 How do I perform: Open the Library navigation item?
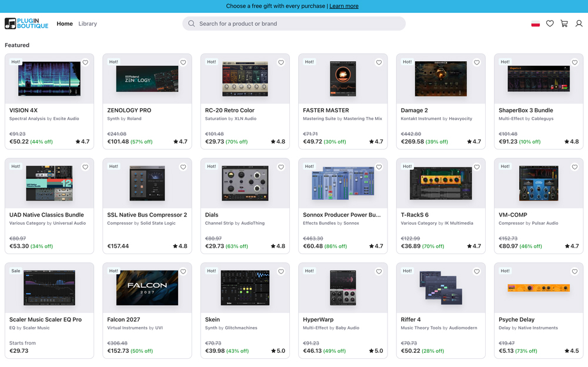(88, 24)
